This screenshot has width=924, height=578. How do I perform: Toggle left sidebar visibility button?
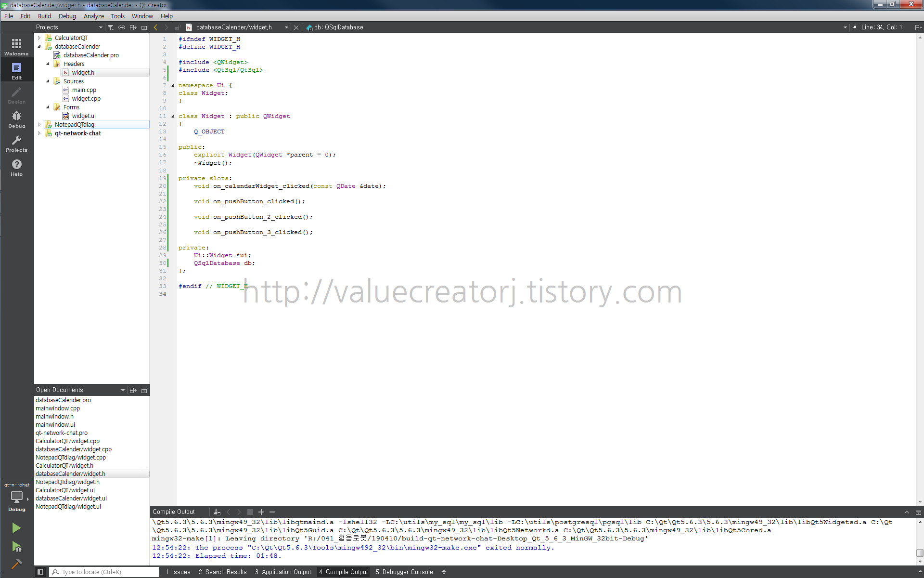(x=40, y=572)
